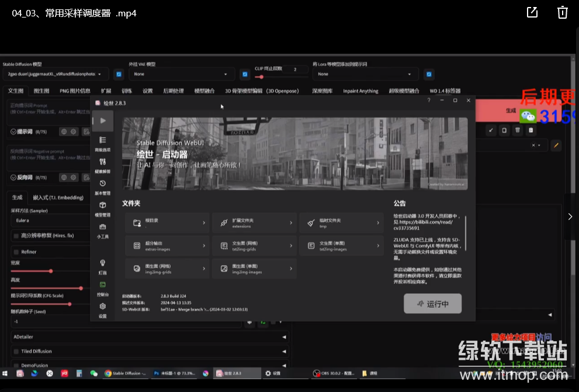This screenshot has height=392, width=579.
Task: Select 版本管理 in launcher sidebar
Action: click(103, 185)
